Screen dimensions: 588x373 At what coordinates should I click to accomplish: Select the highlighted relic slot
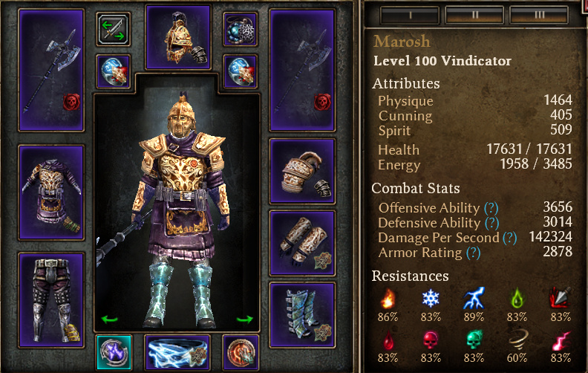tap(114, 352)
